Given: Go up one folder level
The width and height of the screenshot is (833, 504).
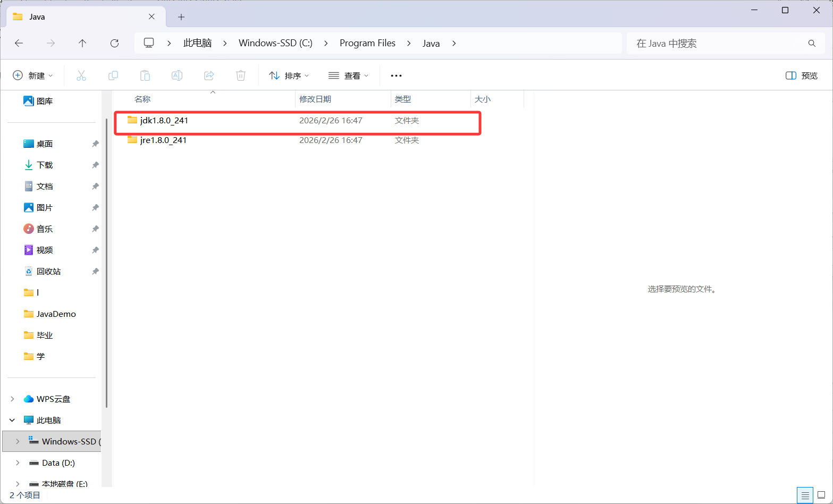Looking at the screenshot, I should (x=82, y=43).
